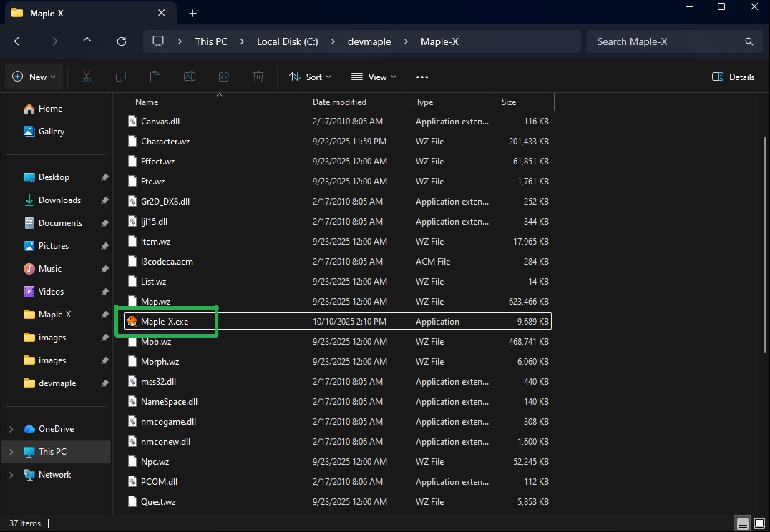Image resolution: width=770 pixels, height=532 pixels.
Task: Navigate back to previous folder
Action: 19,41
